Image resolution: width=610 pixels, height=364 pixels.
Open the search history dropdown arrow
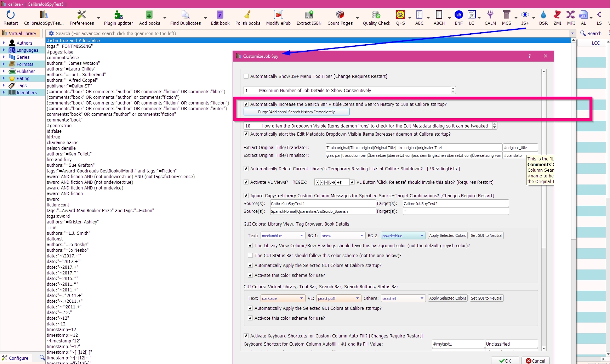572,33
